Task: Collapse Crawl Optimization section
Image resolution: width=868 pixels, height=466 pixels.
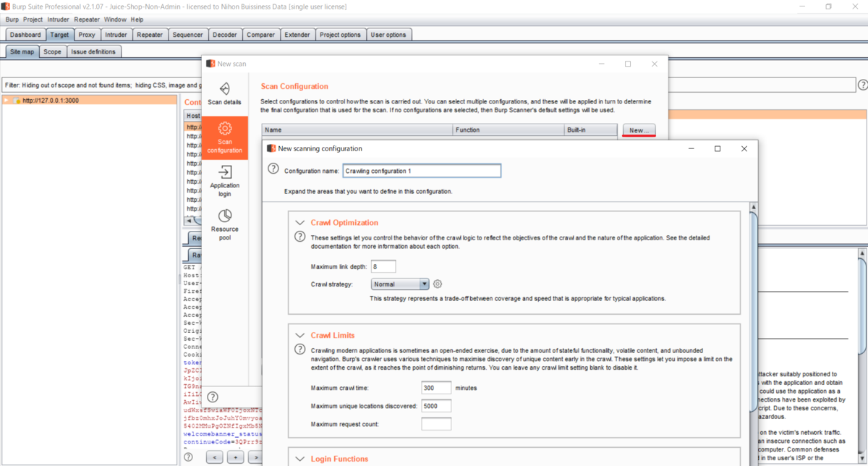Action: pos(299,223)
